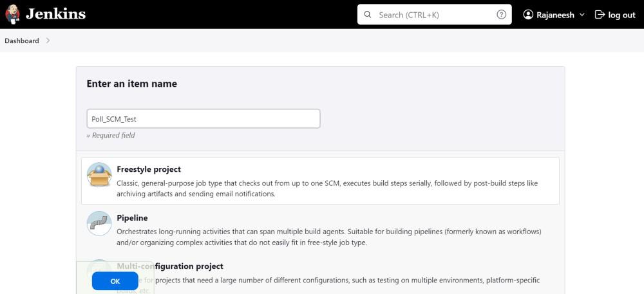The width and height of the screenshot is (644, 294).
Task: Open Rajaneesh user profile link
Action: 556,15
